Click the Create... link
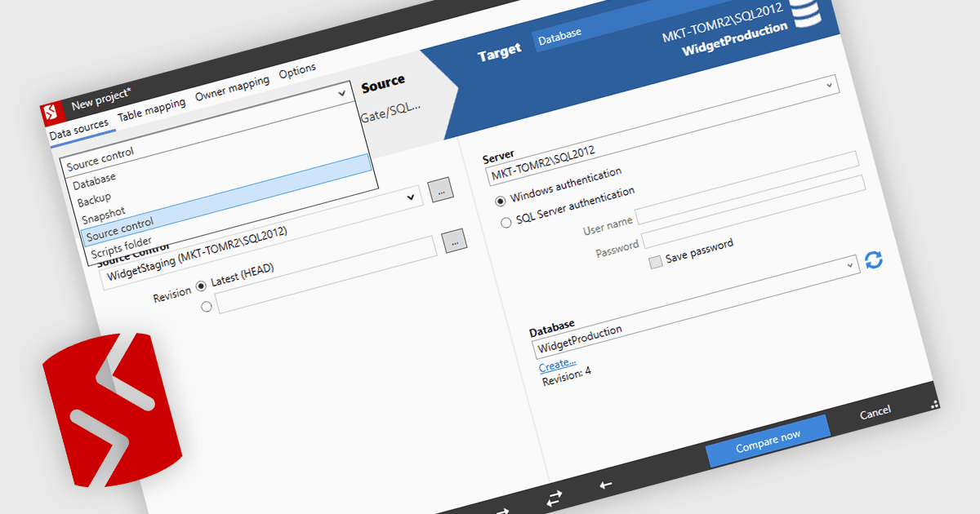The image size is (980, 514). [x=558, y=364]
